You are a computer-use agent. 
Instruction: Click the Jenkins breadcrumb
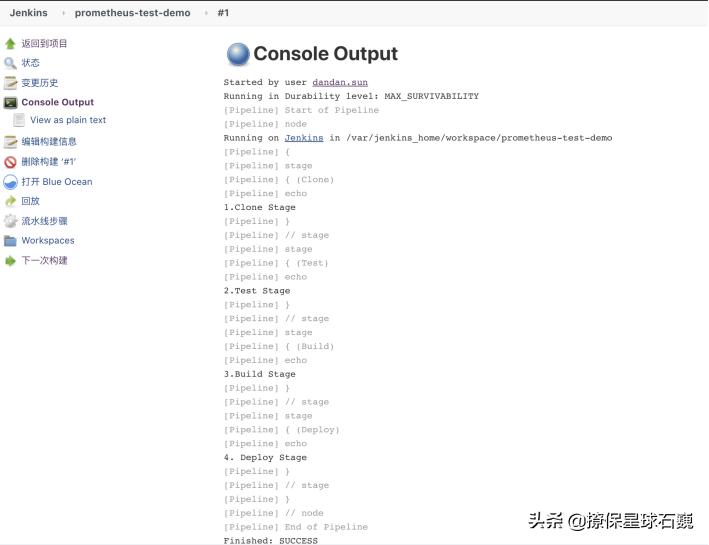click(x=28, y=13)
